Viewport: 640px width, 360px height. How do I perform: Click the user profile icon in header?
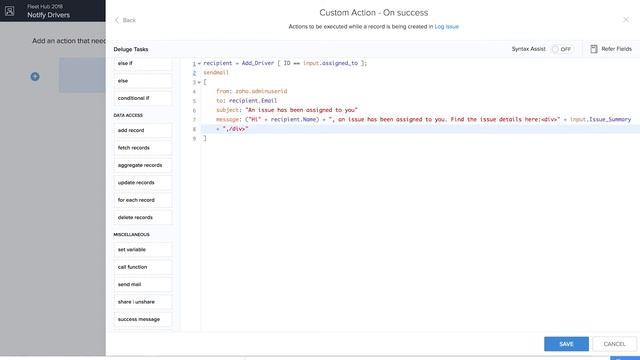point(9,11)
